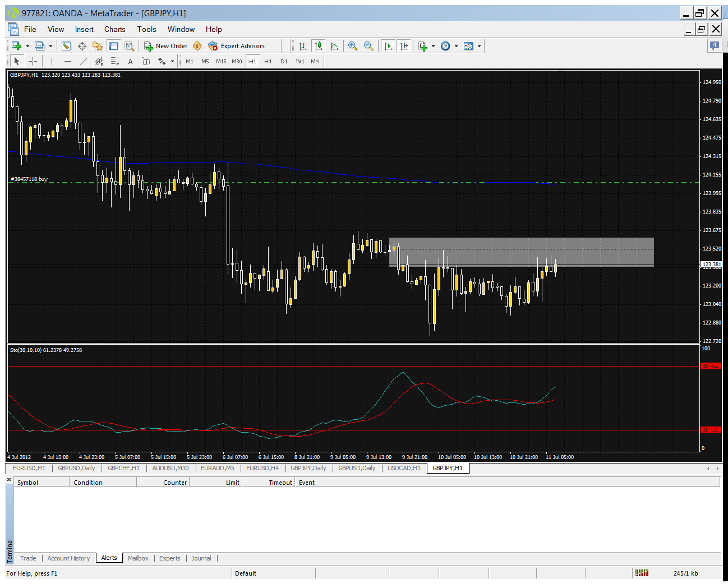Open the View menu
This screenshot has width=728, height=584.
click(x=56, y=29)
